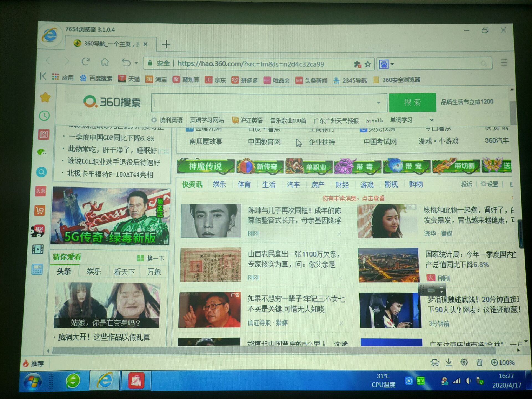The width and height of the screenshot is (532, 399).
Task: Click the 设置 link in news bar
Action: 490,184
